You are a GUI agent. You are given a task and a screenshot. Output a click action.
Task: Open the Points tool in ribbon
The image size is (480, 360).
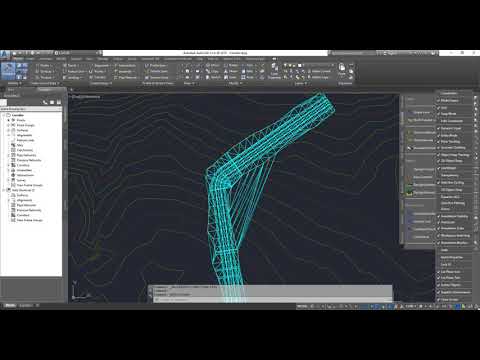click(x=43, y=65)
